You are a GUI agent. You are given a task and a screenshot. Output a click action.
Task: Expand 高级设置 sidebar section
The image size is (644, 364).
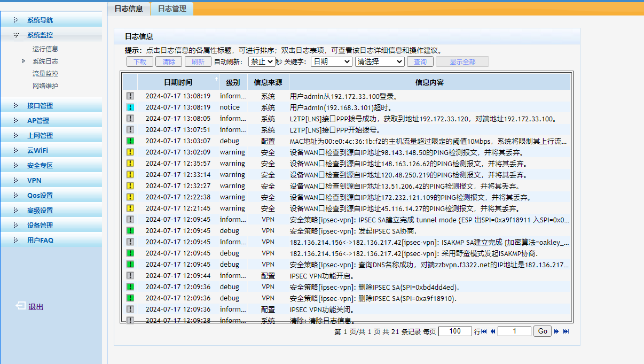tap(51, 211)
